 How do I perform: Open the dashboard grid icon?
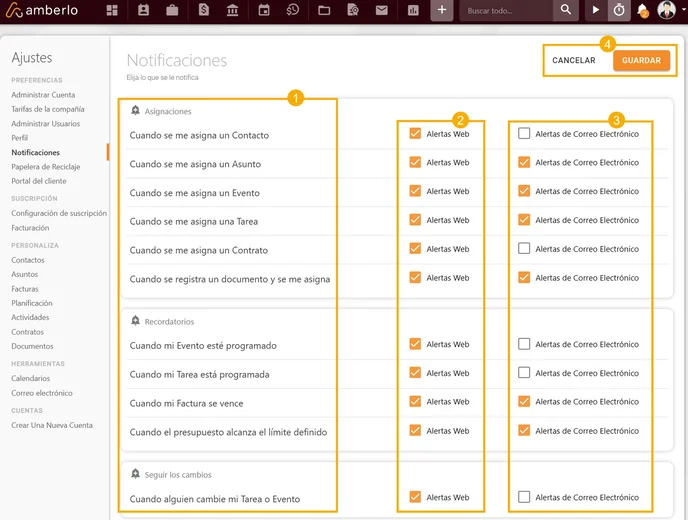(112, 10)
